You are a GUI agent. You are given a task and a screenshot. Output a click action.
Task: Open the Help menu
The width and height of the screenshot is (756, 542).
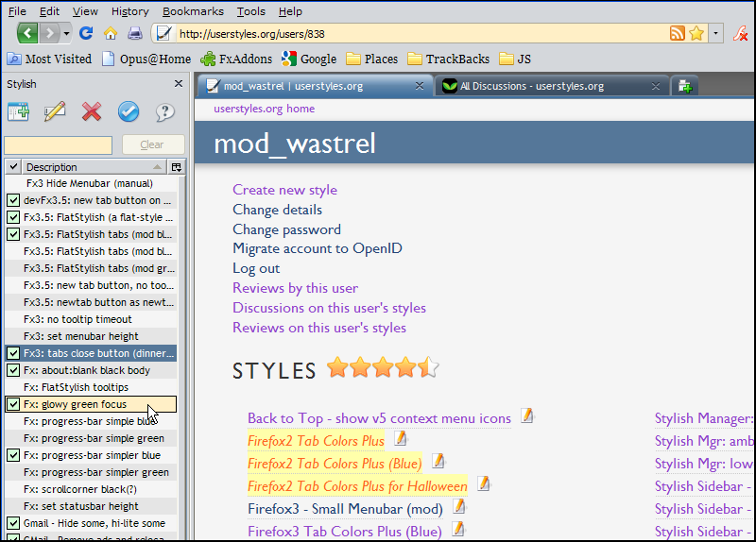[x=290, y=11]
